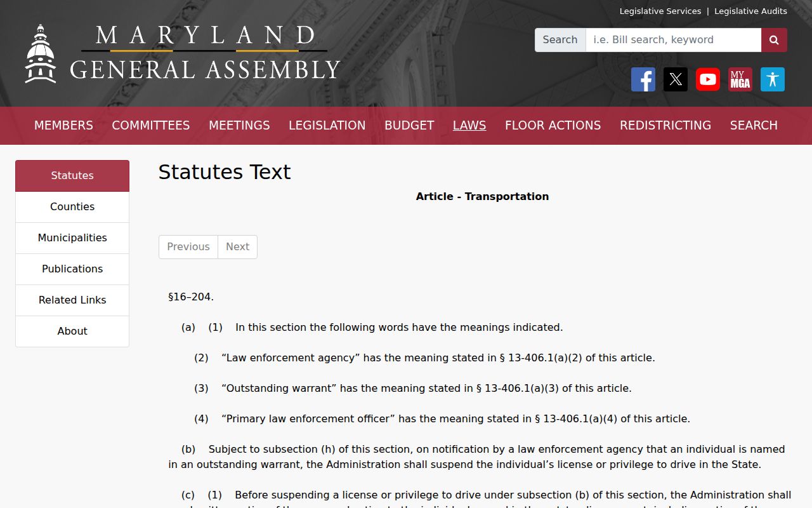
Task: Submit search with the magnifier icon
Action: point(774,40)
